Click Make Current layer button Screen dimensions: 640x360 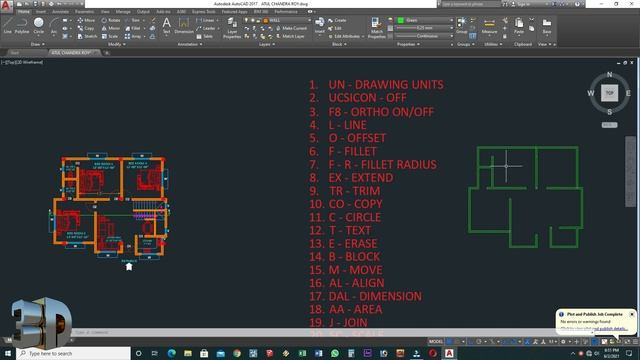pos(291,28)
